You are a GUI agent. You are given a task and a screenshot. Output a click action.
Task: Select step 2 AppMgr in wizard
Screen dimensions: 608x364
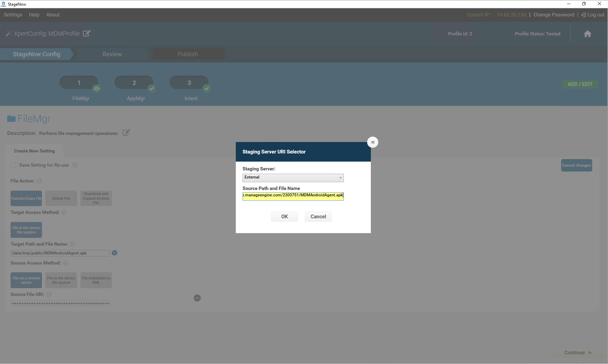click(134, 83)
